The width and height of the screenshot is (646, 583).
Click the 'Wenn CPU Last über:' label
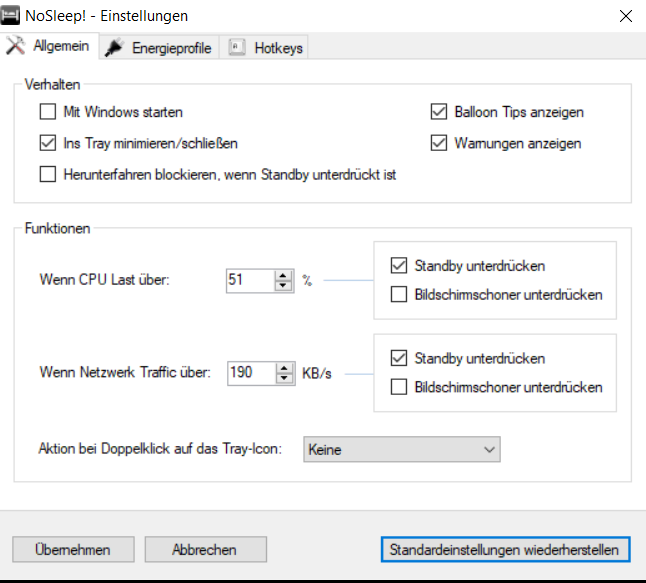point(104,280)
